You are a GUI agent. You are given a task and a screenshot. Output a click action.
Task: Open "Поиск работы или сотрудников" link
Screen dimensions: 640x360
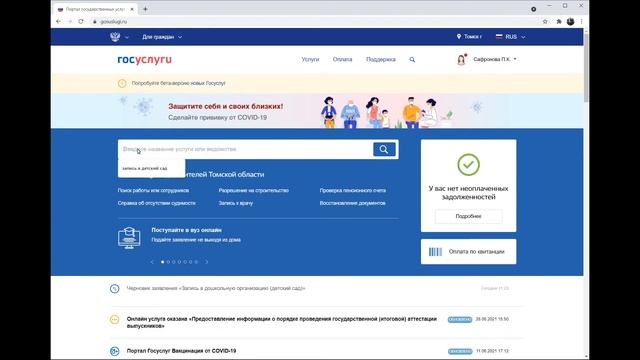click(153, 190)
